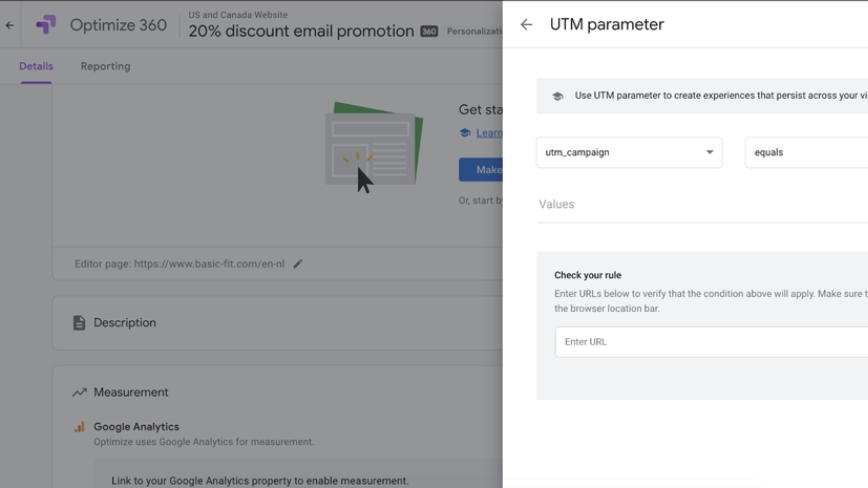Click the Values input field
This screenshot has height=488, width=868.
pyautogui.click(x=701, y=204)
